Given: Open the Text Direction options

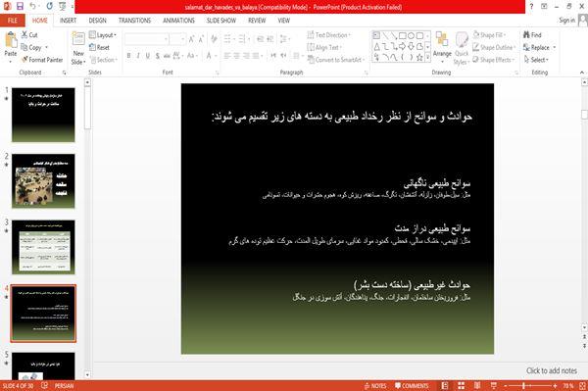Looking at the screenshot, I should tap(328, 35).
